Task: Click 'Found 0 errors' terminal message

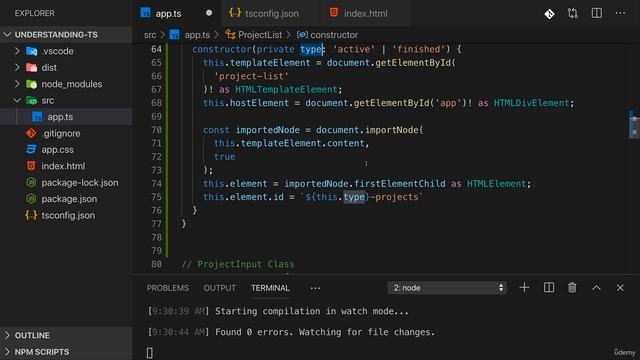Action: (x=253, y=332)
